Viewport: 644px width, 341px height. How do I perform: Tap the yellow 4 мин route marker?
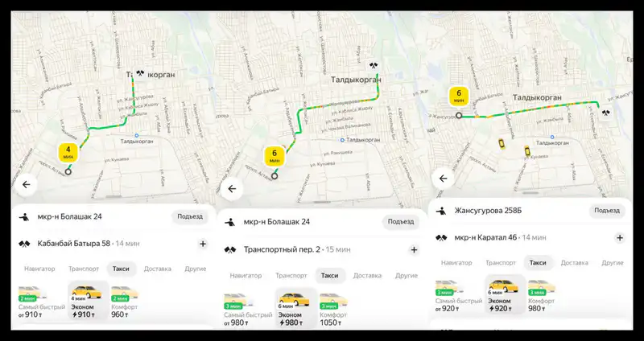tap(68, 151)
